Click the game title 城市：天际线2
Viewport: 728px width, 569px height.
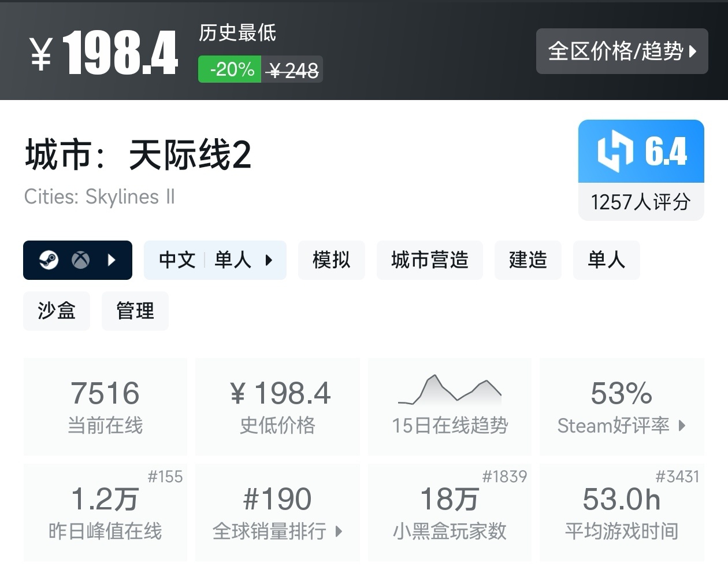[x=138, y=155]
